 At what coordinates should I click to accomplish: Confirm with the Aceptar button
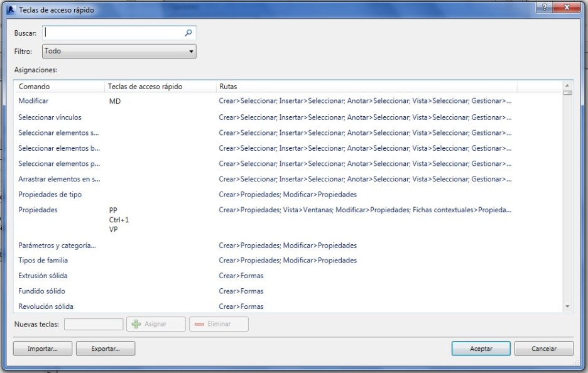(481, 349)
